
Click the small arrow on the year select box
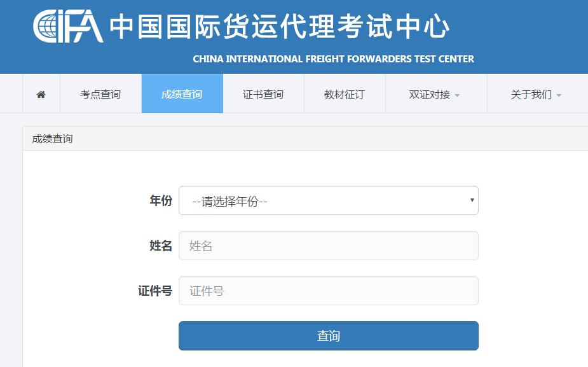click(x=472, y=200)
